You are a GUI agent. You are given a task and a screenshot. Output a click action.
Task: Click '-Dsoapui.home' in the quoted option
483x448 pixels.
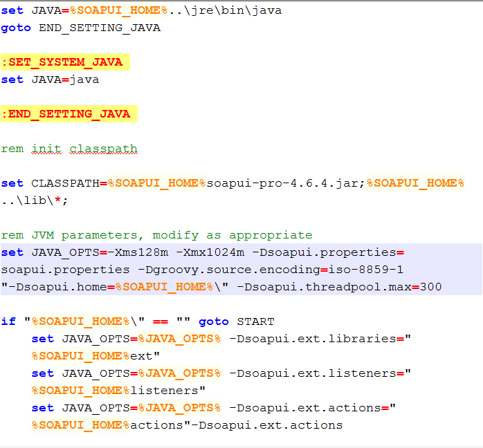pyautogui.click(x=57, y=287)
